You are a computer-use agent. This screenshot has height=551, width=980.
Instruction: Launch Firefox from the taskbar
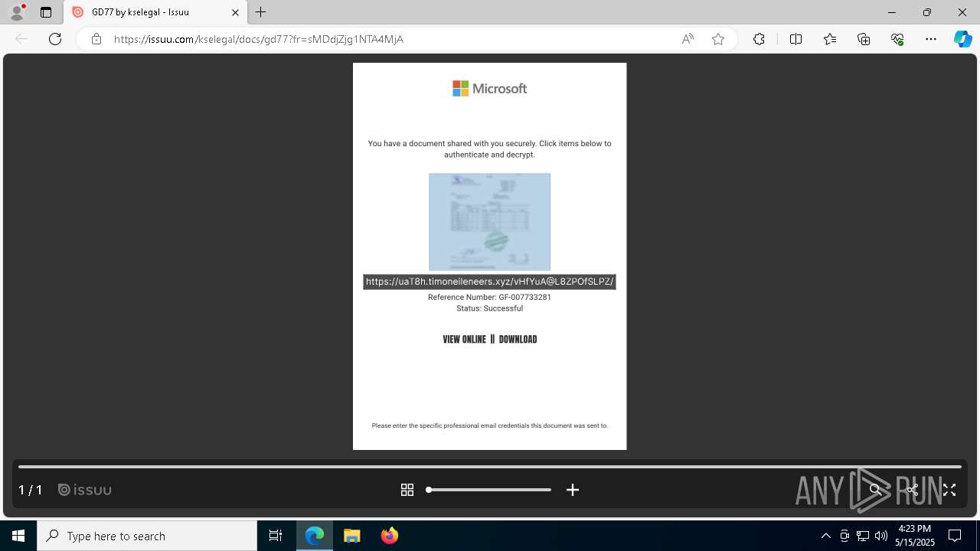[390, 536]
